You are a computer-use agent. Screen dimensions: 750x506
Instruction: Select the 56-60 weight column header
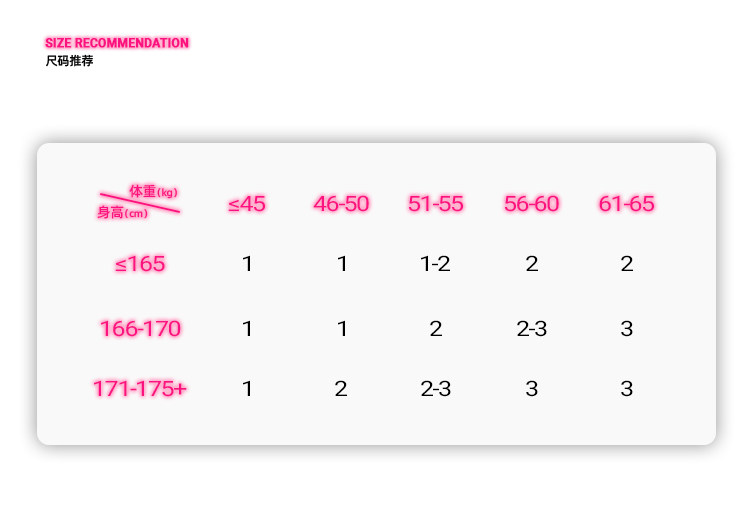pos(531,204)
